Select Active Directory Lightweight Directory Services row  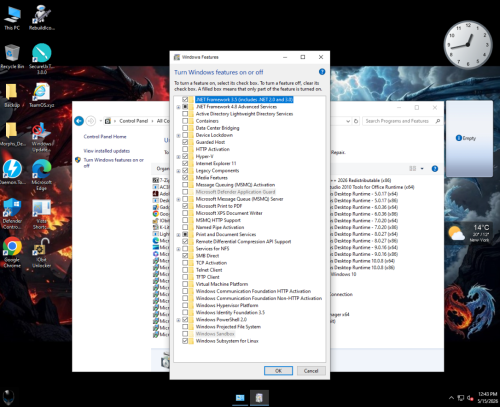tap(244, 114)
